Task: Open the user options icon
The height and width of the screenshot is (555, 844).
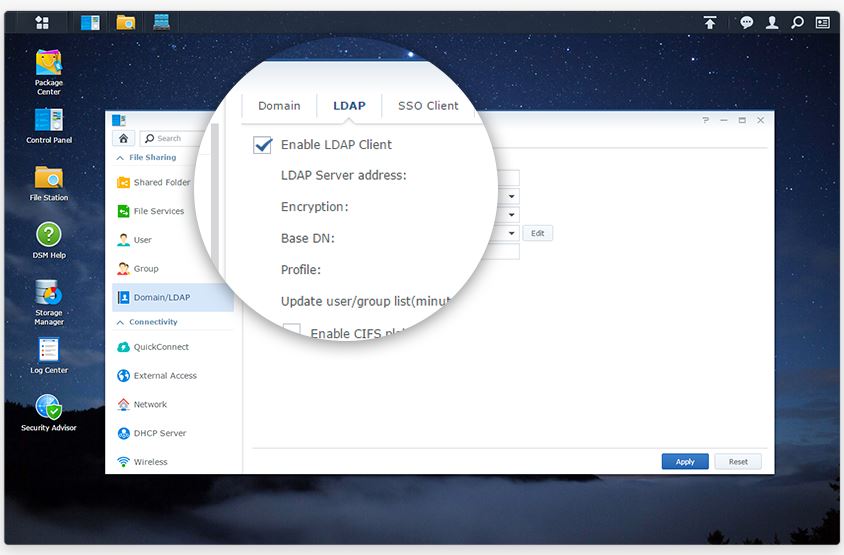Action: 772,23
